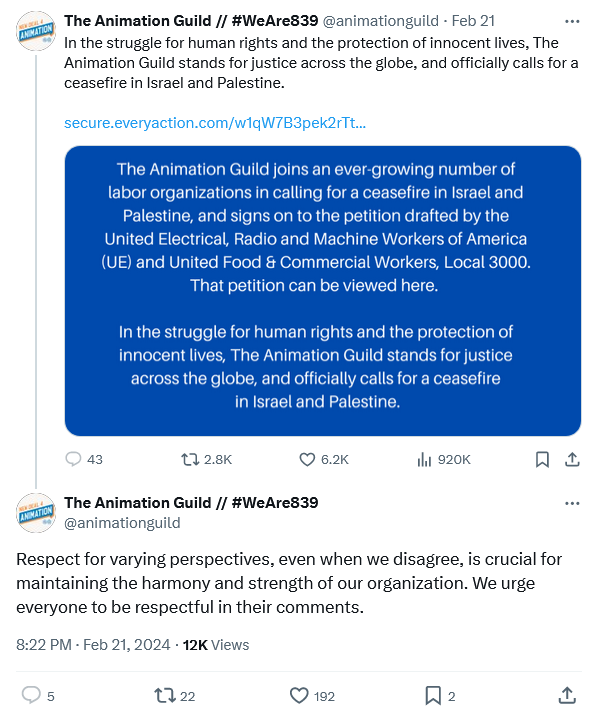Open the @animationguild handle under second tweet
The width and height of the screenshot is (598, 720).
click(122, 523)
